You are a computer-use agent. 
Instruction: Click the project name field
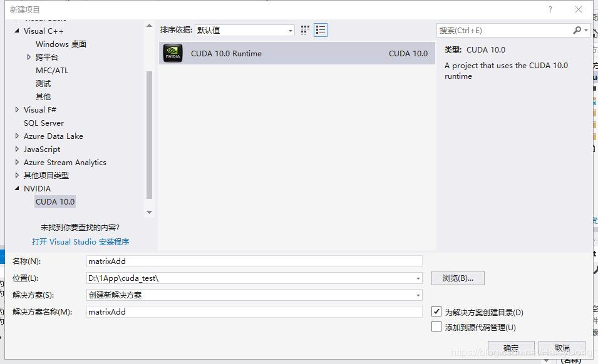coord(254,261)
